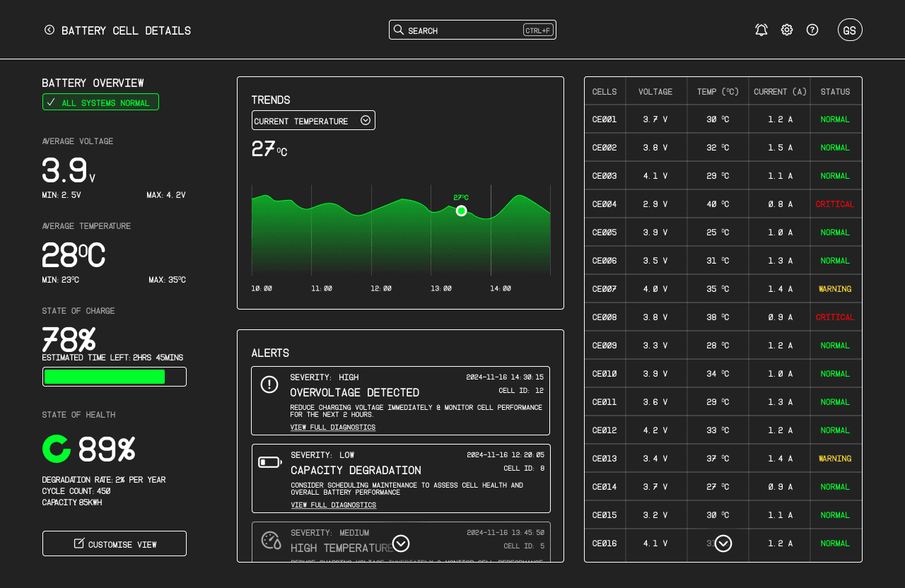Click the 28°C average temperature value
This screenshot has width=905, height=588.
point(74,255)
